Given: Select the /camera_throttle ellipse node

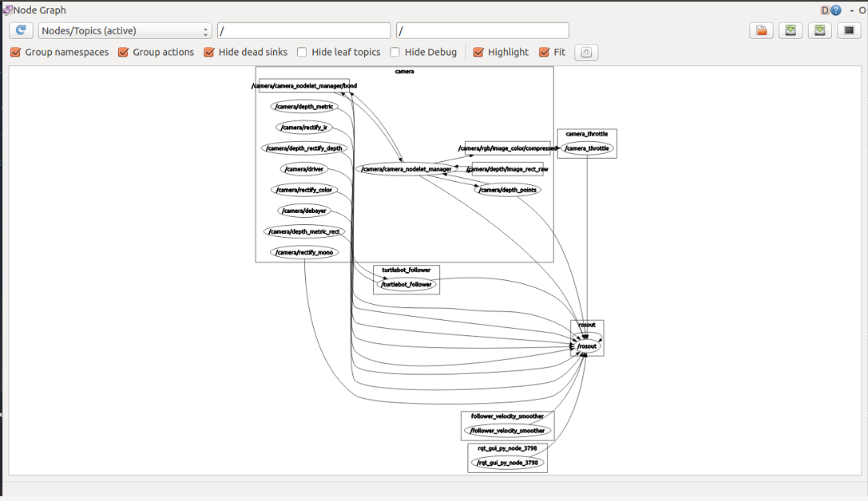Looking at the screenshot, I should coord(587,148).
